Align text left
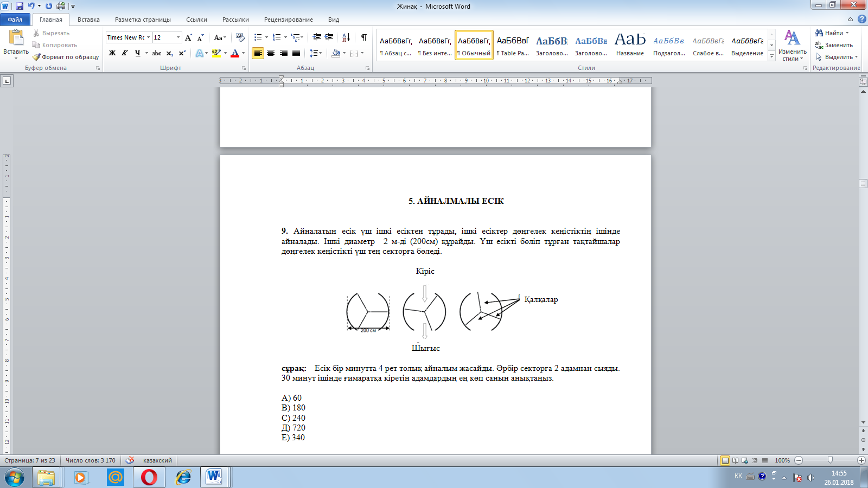 point(258,53)
